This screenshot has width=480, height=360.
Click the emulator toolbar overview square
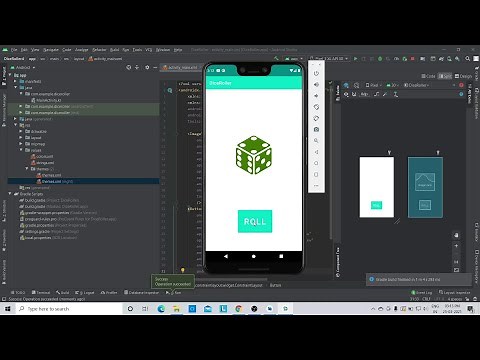pos(316,174)
